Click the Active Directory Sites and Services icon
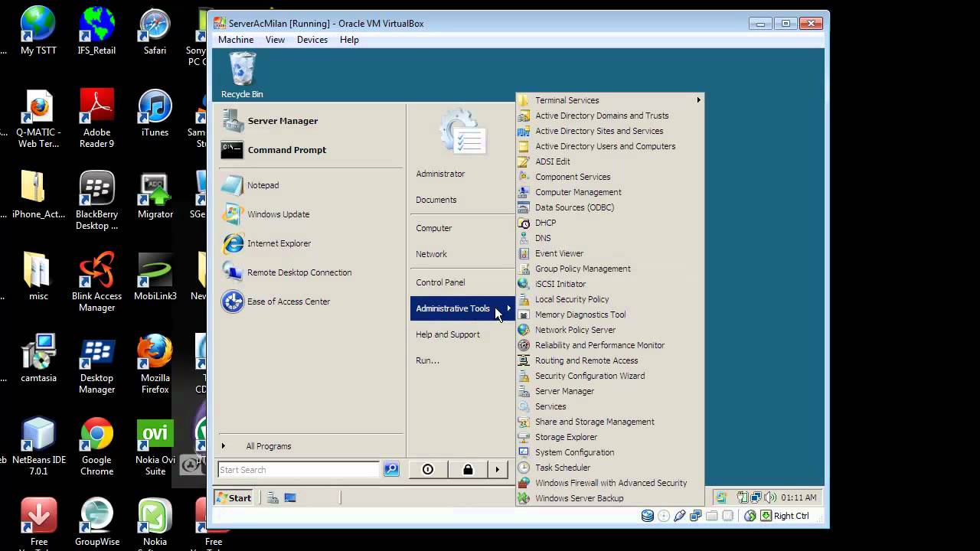 524,131
